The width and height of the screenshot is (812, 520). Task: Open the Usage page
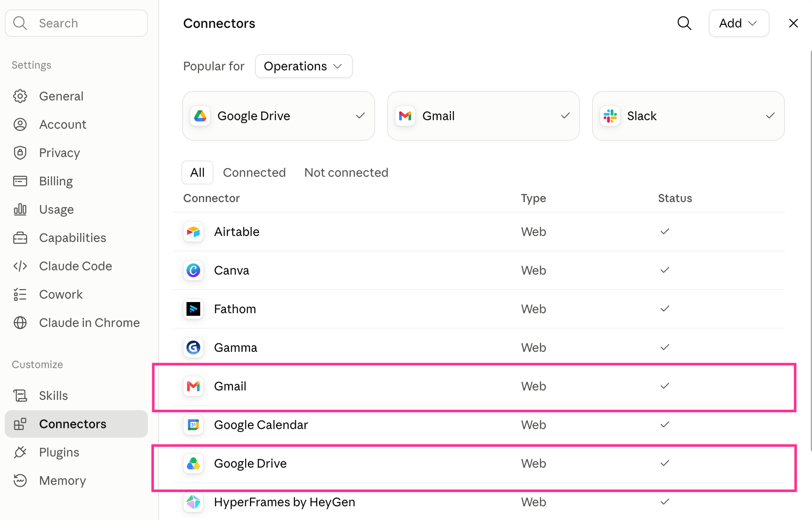[x=76, y=209]
